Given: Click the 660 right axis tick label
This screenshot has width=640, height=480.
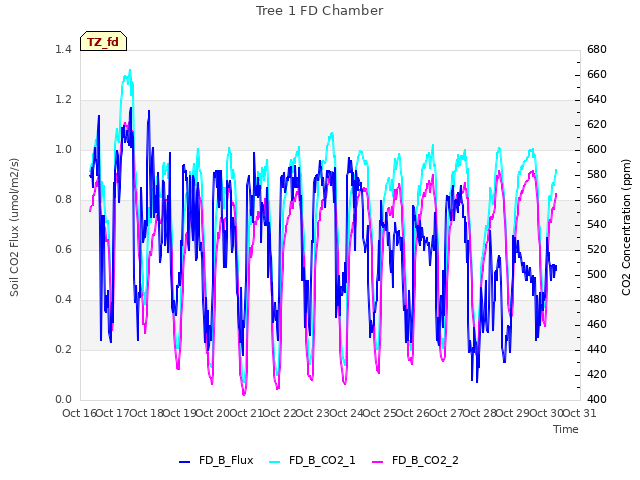Looking at the screenshot, I should [x=597, y=74].
